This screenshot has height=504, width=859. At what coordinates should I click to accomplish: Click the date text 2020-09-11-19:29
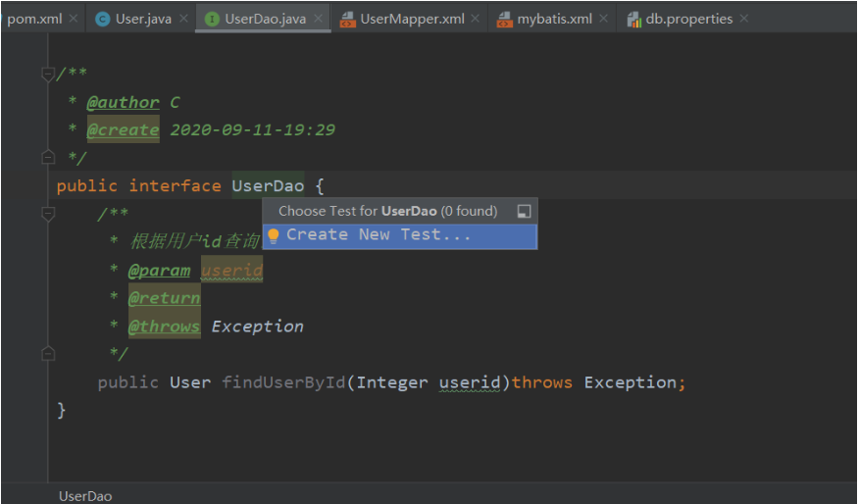[252, 129]
